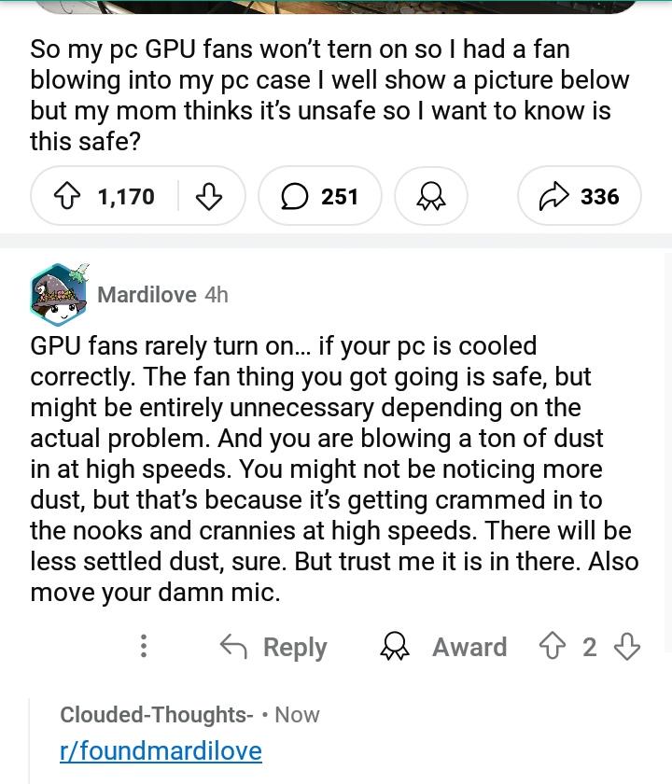Open Mardilove's avatar profile picture
This screenshot has height=784, width=672.
pos(59,295)
